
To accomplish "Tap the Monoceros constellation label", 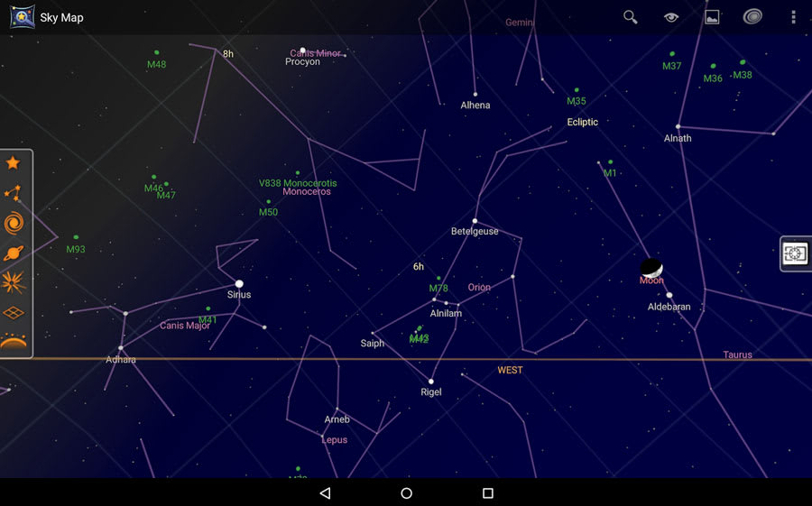I will coord(307,191).
